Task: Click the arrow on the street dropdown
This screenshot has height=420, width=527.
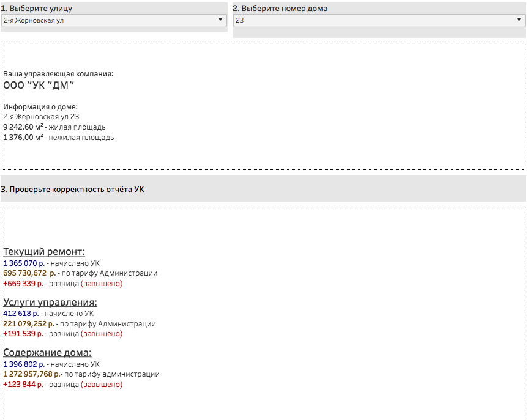Action: tap(220, 20)
